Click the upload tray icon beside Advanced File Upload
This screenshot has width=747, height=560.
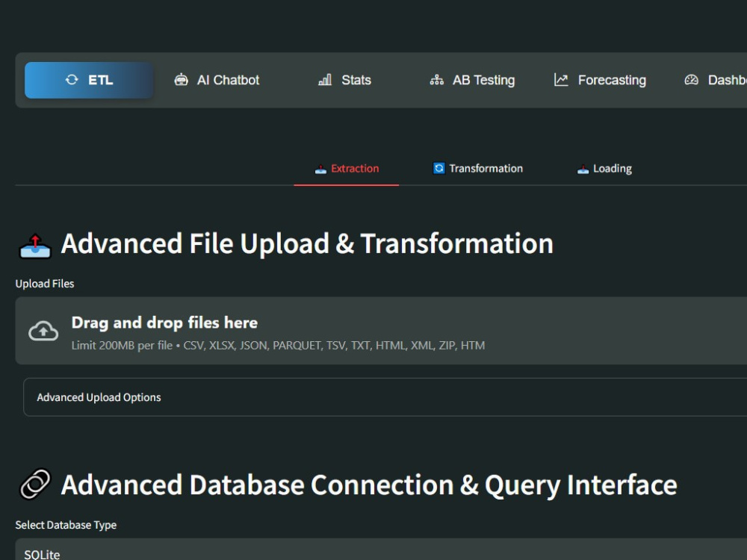pos(35,246)
